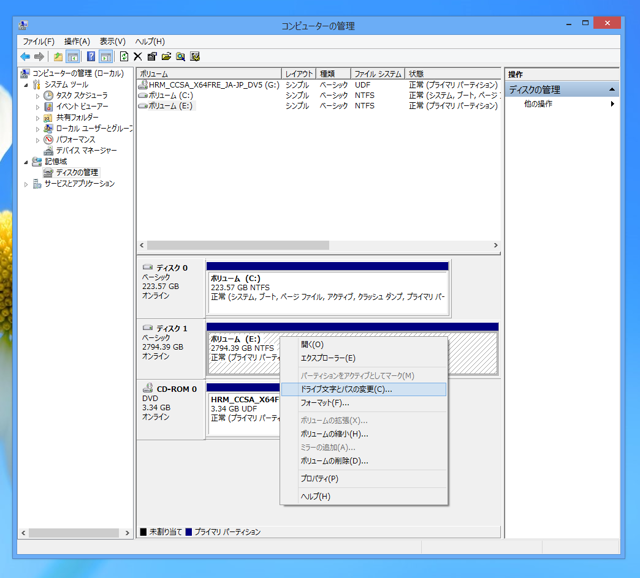Click the blue Back arrow in toolbar
The width and height of the screenshot is (640, 578).
(x=25, y=57)
